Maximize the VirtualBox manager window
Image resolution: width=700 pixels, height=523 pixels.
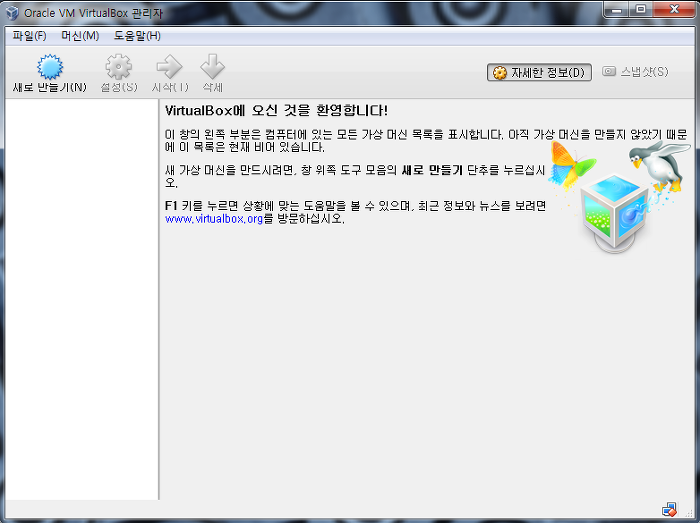(x=641, y=10)
